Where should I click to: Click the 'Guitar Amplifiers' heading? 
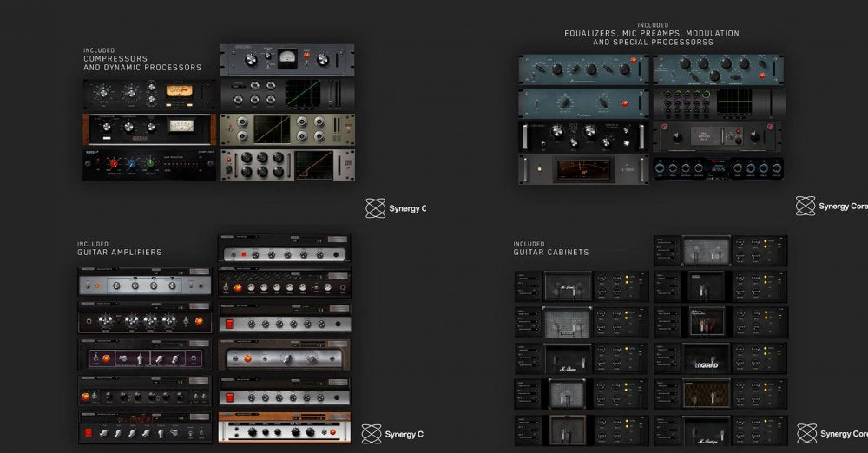[x=119, y=253]
